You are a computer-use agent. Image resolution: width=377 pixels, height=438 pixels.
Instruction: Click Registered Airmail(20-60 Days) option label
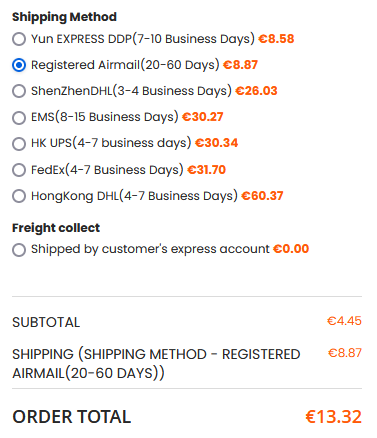[x=125, y=65]
